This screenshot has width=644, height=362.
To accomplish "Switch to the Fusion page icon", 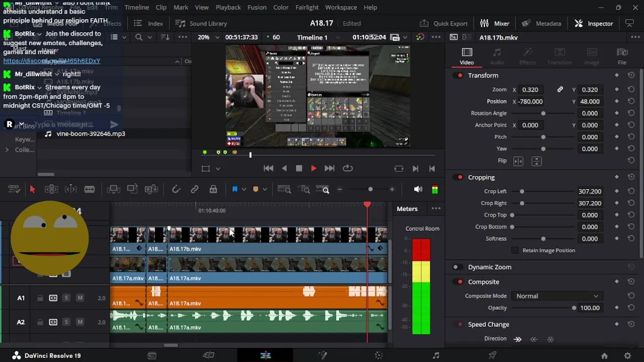I will click(323, 355).
